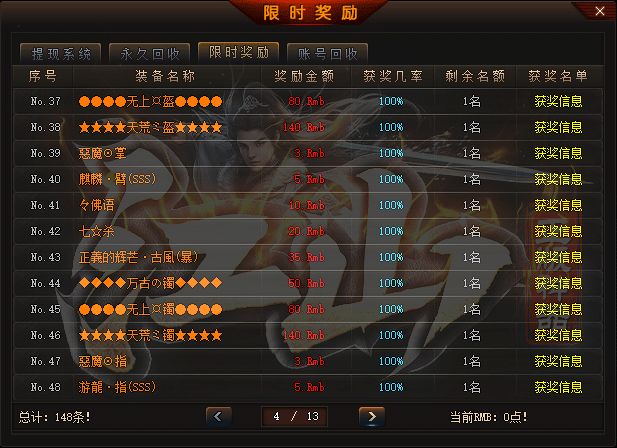The width and height of the screenshot is (617, 448).
Task: Select row No.38 天荒盔 item
Action: tap(150, 127)
